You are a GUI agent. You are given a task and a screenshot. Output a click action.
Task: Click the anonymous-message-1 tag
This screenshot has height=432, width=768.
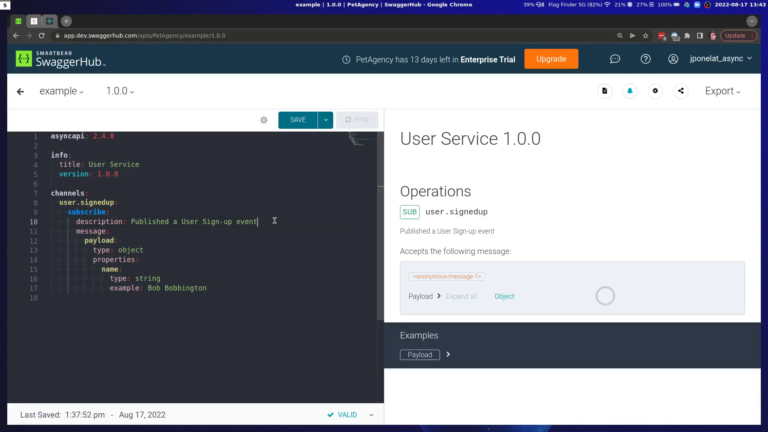(447, 276)
